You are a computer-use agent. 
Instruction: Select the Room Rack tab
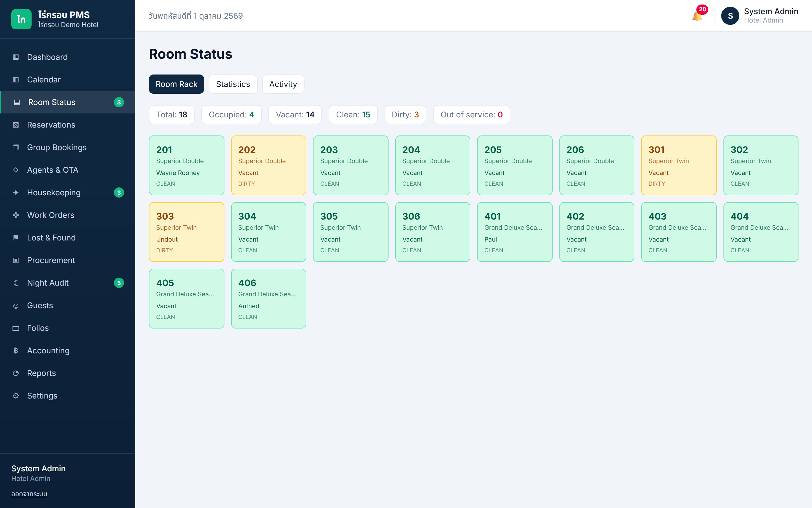pyautogui.click(x=176, y=84)
